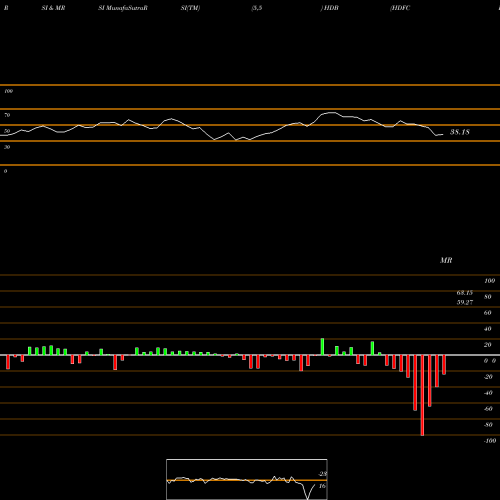Click the 'MR' panel title
The image size is (500, 500).
[x=446, y=260]
